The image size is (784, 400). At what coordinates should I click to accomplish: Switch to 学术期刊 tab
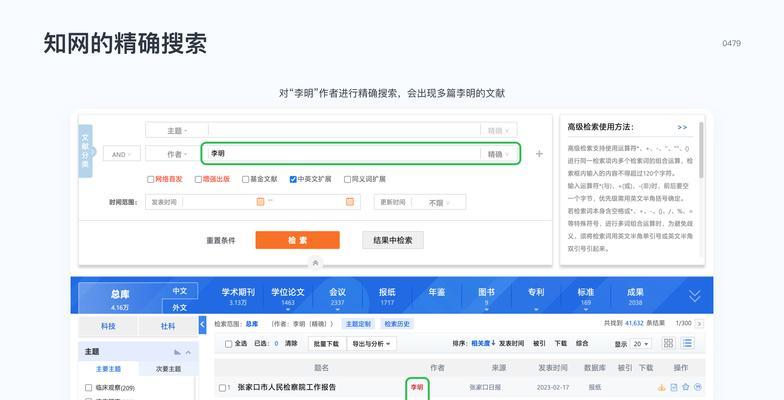(238, 296)
